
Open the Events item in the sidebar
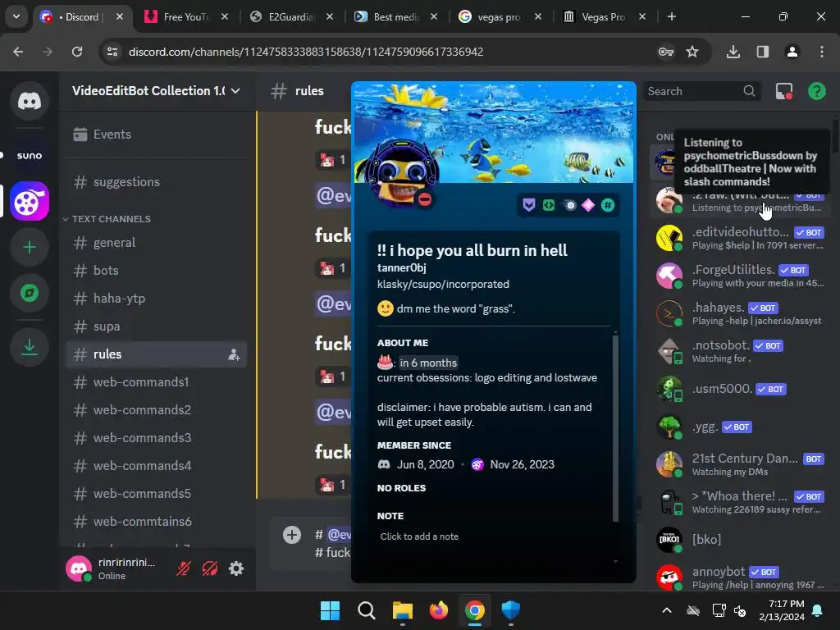[156, 135]
